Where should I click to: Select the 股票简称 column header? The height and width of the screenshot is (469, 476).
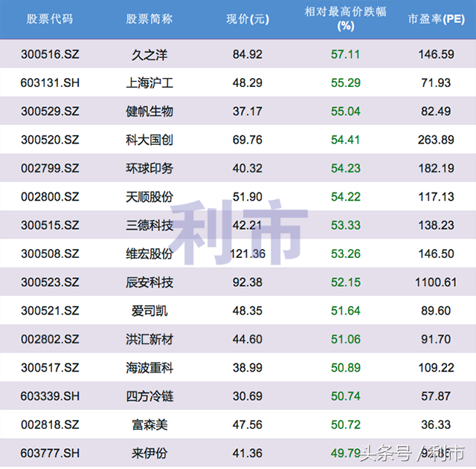click(149, 19)
